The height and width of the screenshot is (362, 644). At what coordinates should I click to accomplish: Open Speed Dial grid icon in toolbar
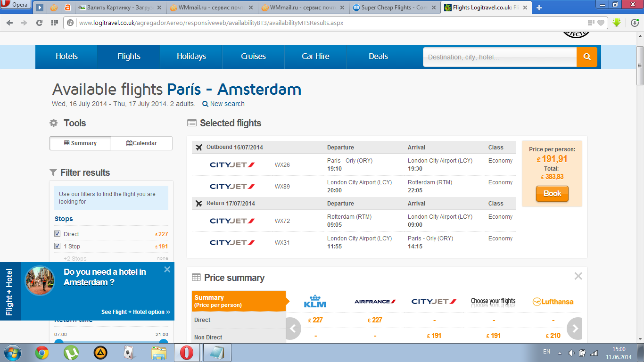click(55, 23)
